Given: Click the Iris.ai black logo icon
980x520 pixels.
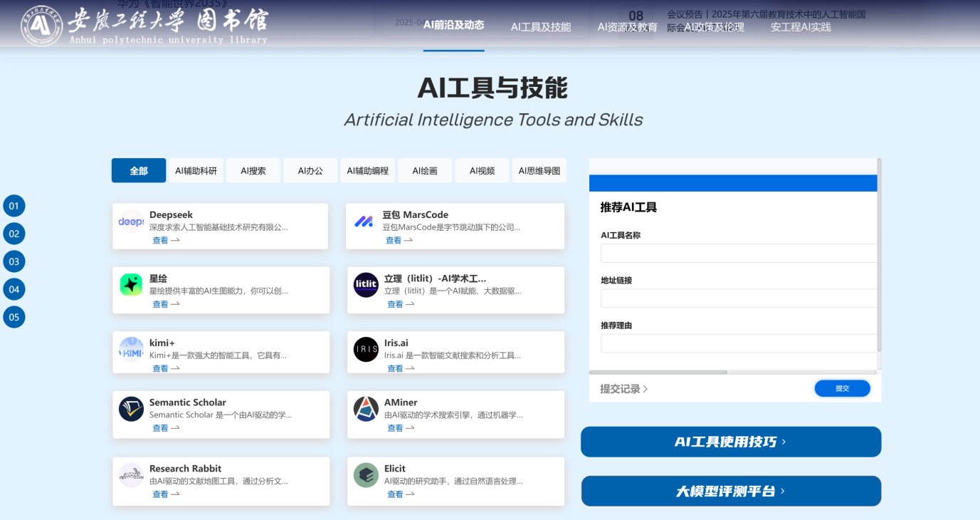Looking at the screenshot, I should (366, 349).
